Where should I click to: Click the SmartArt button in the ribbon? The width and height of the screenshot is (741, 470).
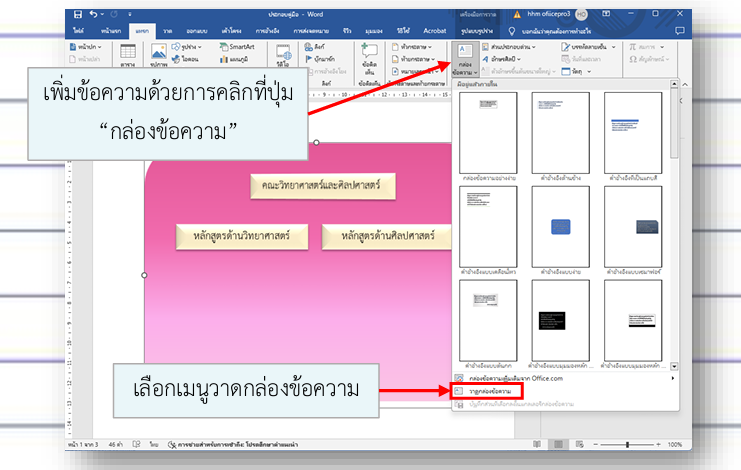(235, 46)
